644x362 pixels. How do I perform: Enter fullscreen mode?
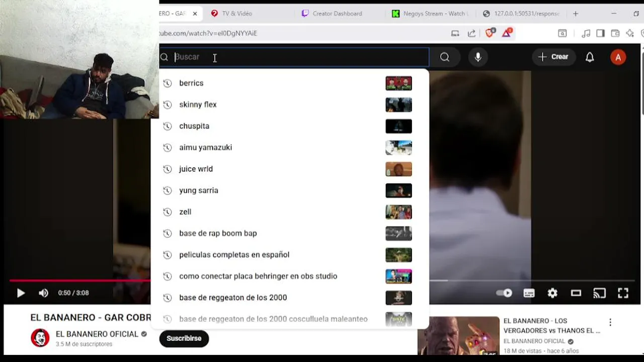pyautogui.click(x=623, y=293)
